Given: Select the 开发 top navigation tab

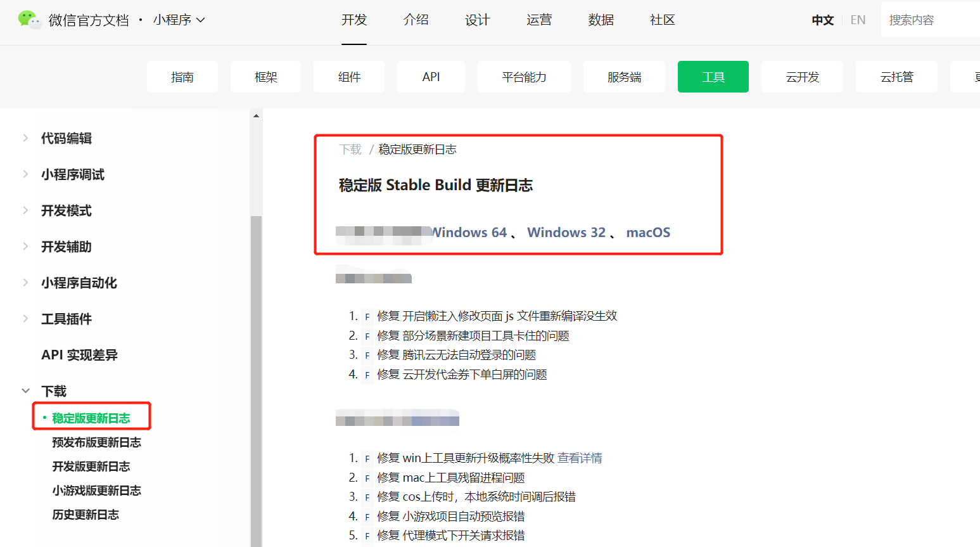Looking at the screenshot, I should [354, 20].
